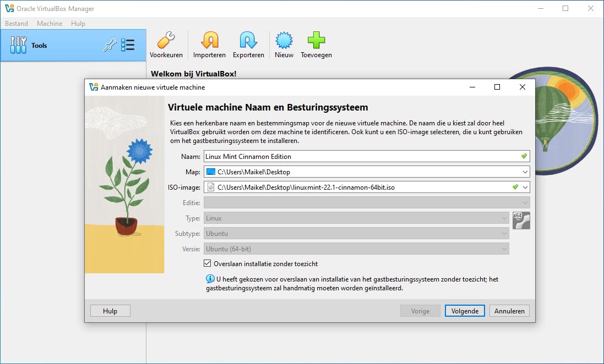The width and height of the screenshot is (604, 364).
Task: Open the Versie dropdown Ubuntu (64-bit)
Action: point(356,249)
